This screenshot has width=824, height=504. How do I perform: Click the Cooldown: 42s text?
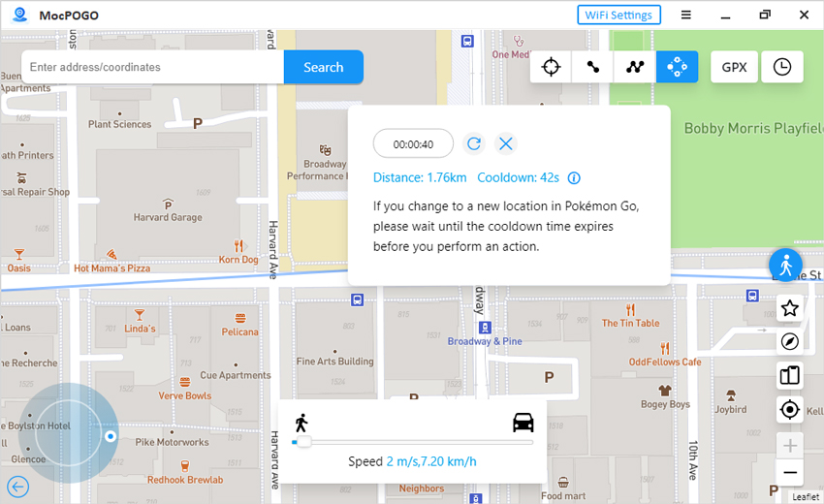[x=518, y=177]
